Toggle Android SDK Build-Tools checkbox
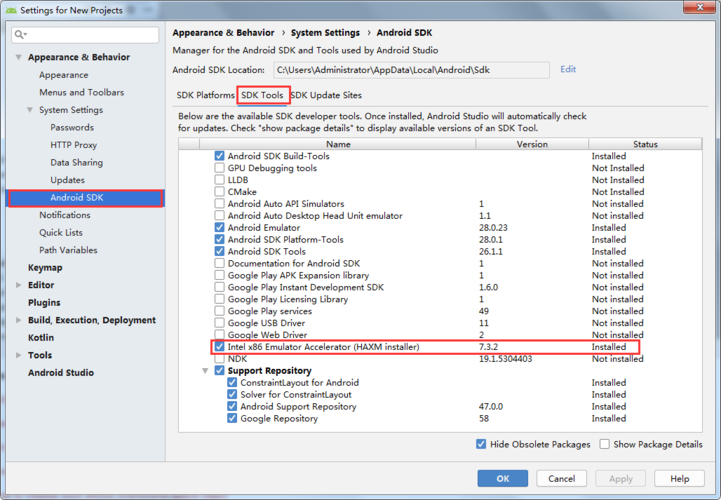The width and height of the screenshot is (721, 500). (x=219, y=156)
